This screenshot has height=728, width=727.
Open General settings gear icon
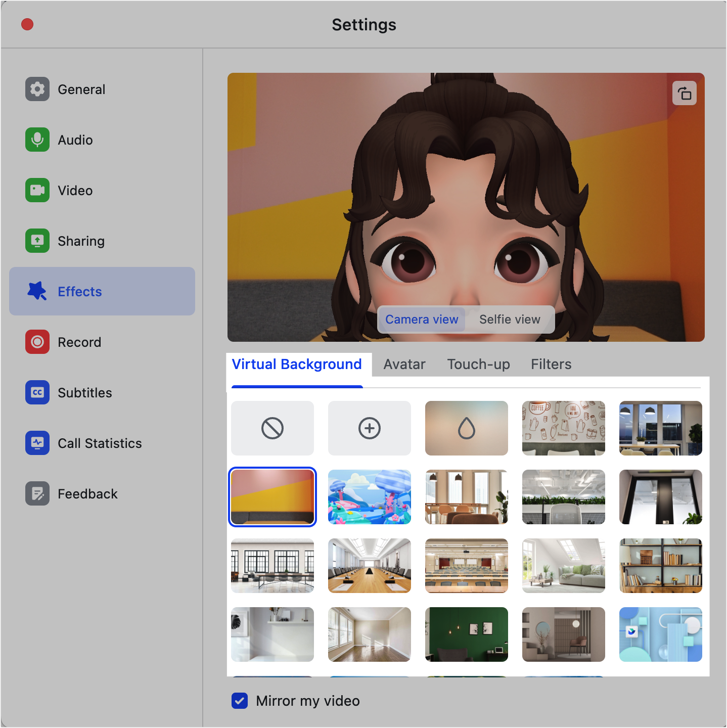(37, 89)
